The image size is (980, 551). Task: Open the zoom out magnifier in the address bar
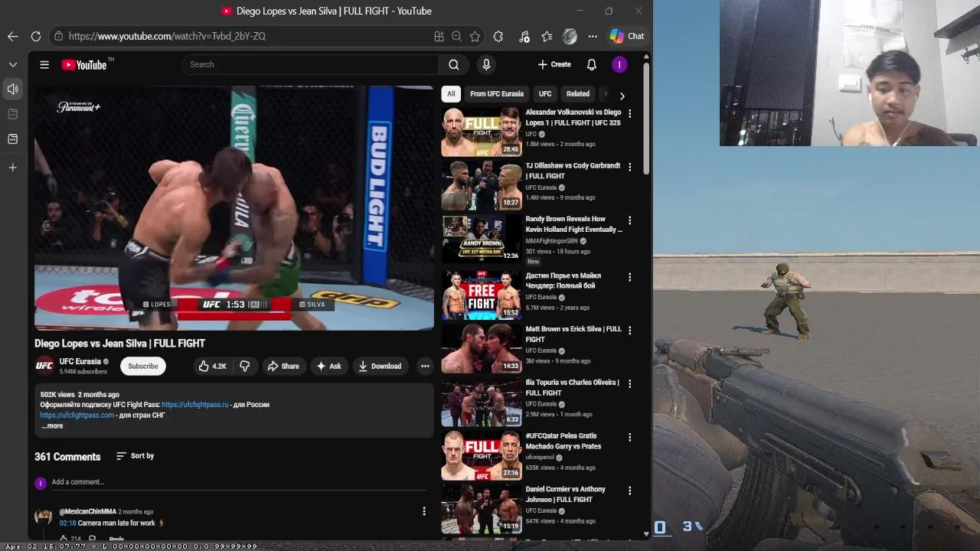[456, 36]
